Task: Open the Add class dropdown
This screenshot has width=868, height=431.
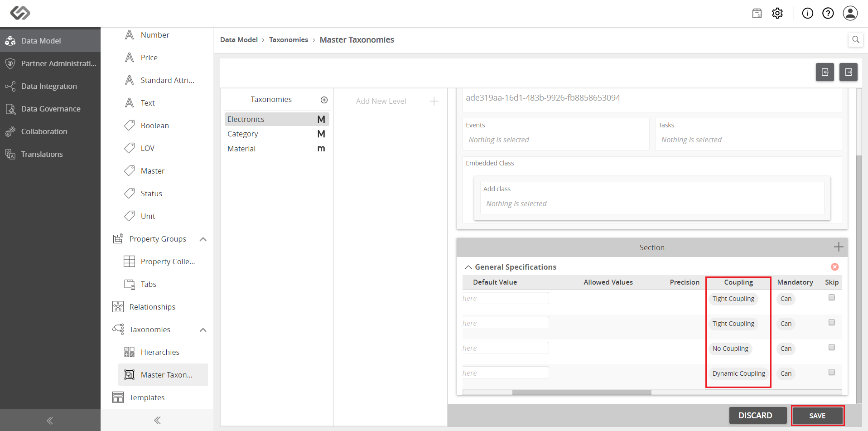Action: [x=652, y=203]
